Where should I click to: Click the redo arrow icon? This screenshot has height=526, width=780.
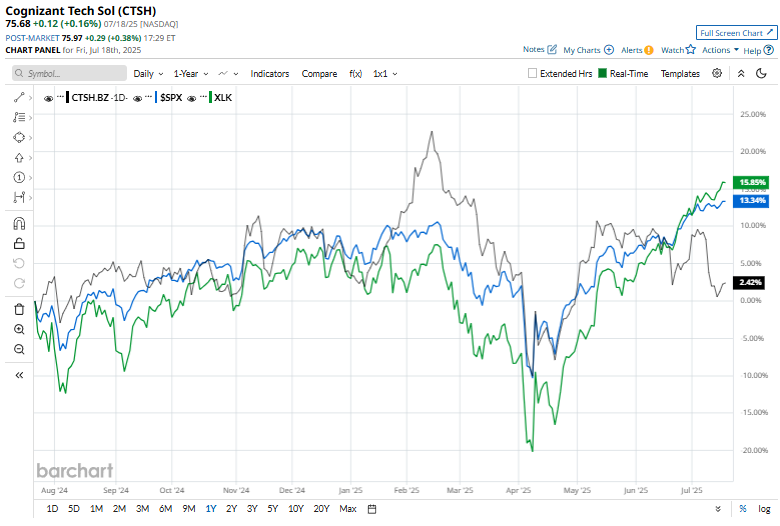19,283
